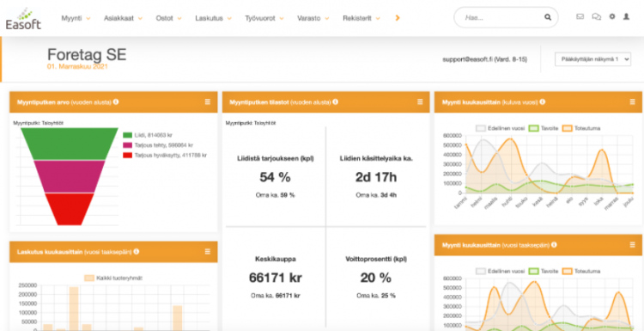Open the Pääkäyttäjän näkymä 1 dropdown
This screenshot has width=644, height=331.
592,59
